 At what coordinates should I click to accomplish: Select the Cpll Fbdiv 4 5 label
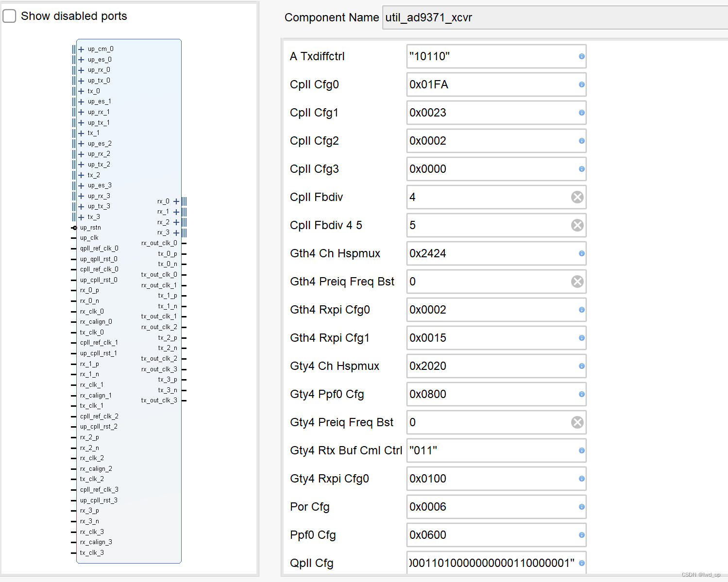click(x=326, y=225)
